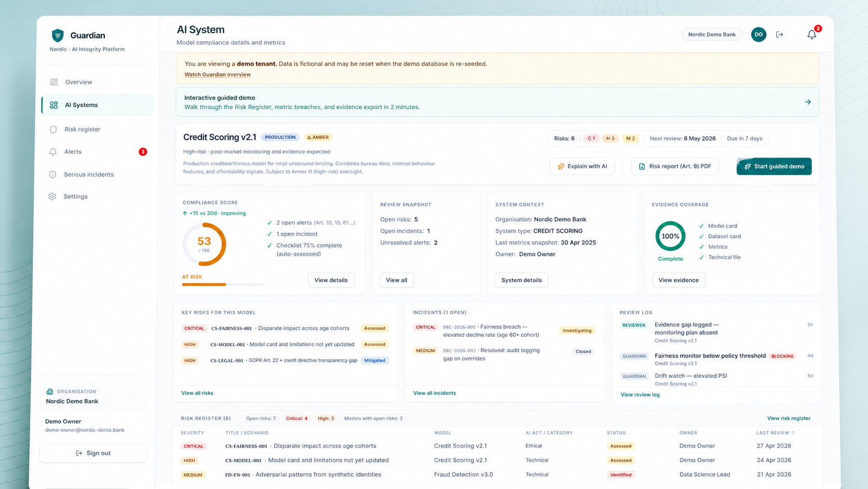Click Explain with AI button
Image resolution: width=868 pixels, height=489 pixels.
tap(582, 166)
